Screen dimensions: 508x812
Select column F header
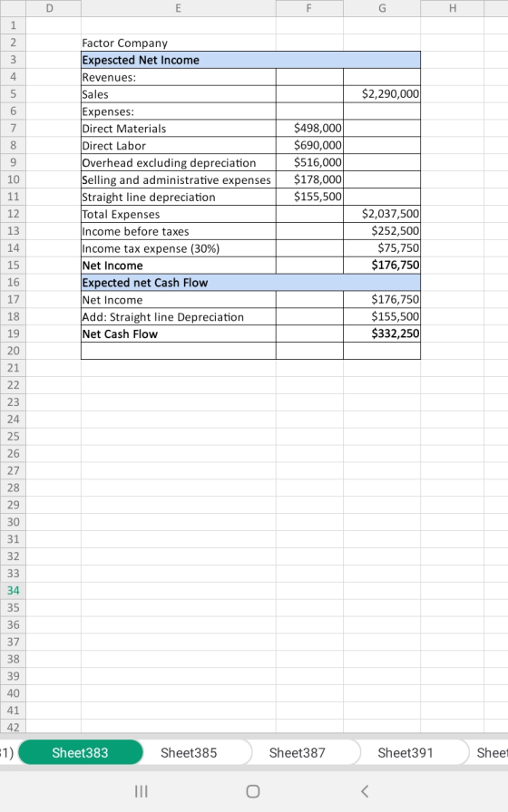pyautogui.click(x=309, y=8)
